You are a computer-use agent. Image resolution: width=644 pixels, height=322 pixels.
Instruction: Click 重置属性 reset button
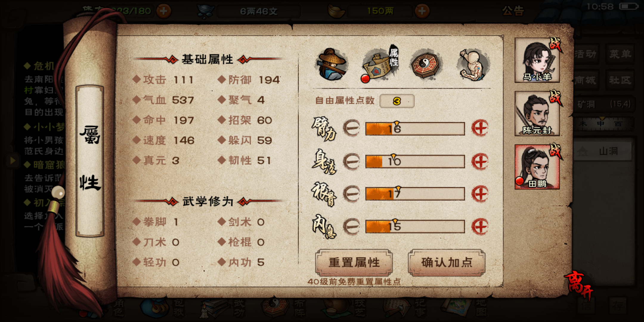[354, 263]
